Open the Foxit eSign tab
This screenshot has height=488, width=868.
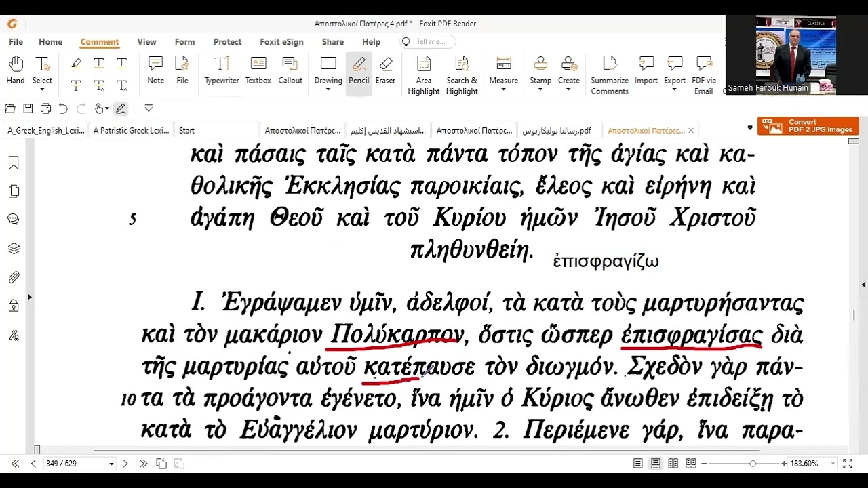281,42
